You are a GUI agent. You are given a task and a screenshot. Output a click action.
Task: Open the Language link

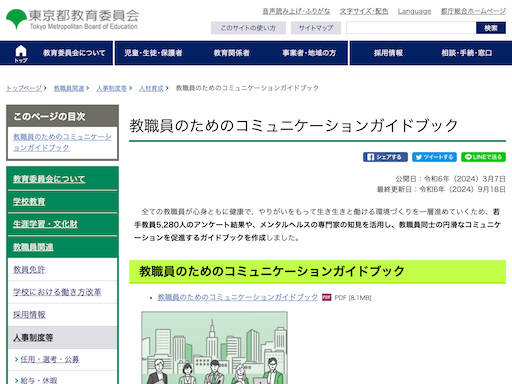pyautogui.click(x=414, y=11)
